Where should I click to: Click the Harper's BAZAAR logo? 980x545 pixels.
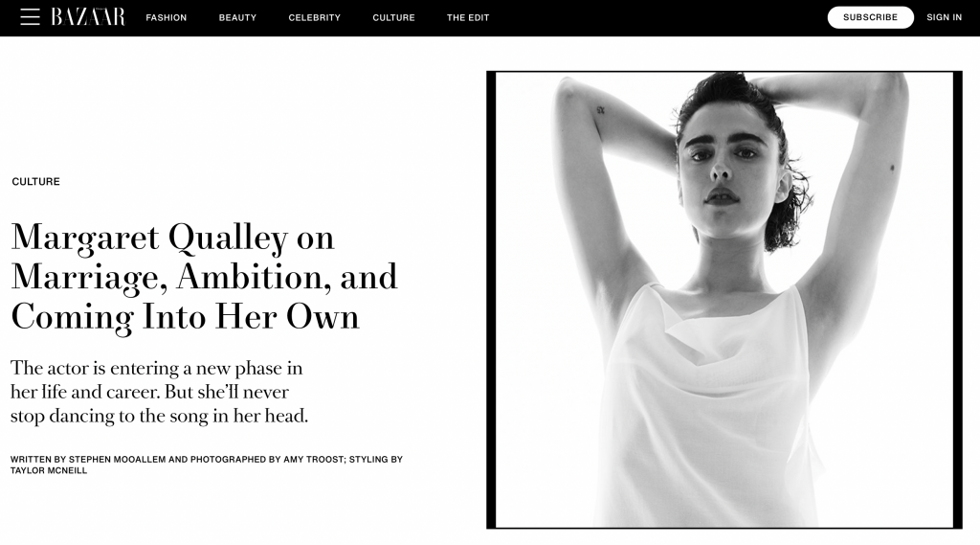click(x=88, y=17)
